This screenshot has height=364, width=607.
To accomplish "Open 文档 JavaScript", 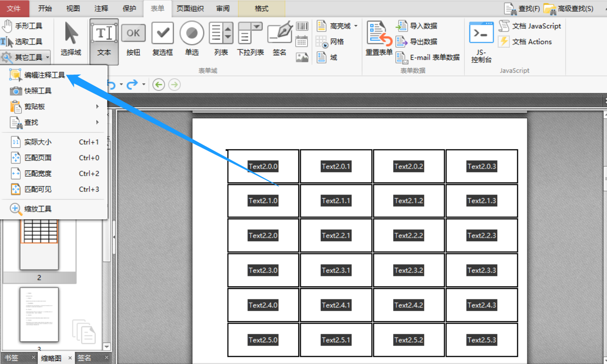I will 530,26.
